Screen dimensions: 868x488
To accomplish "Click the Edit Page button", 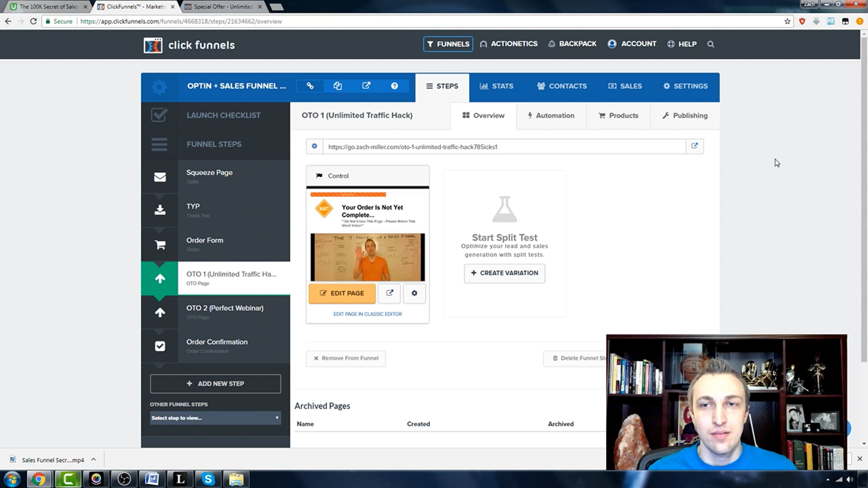I will [x=342, y=293].
